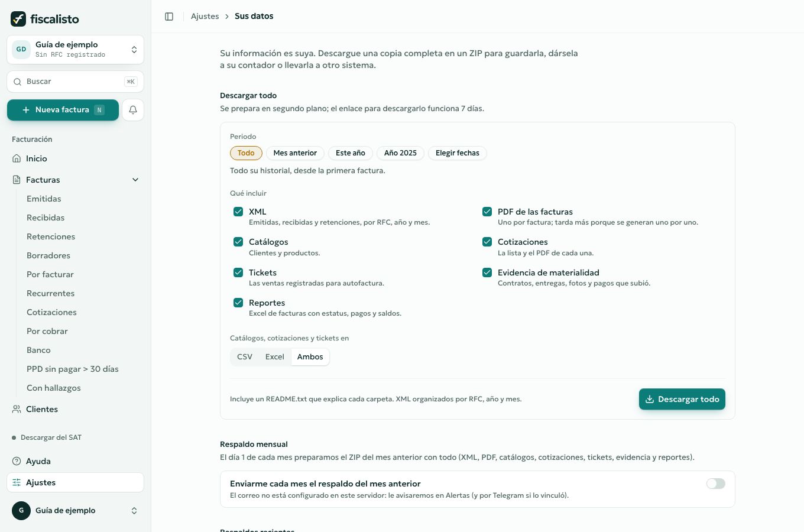Screen dimensions: 804x532
Task: Open the notifications bell
Action: [133, 110]
